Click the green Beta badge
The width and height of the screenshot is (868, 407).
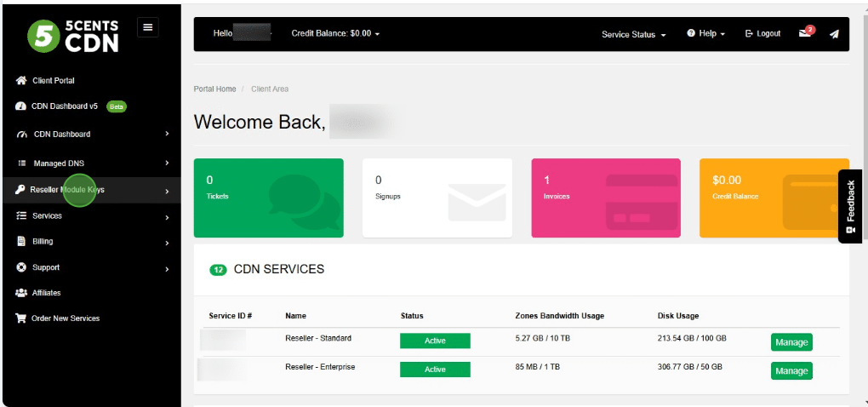[x=117, y=107]
